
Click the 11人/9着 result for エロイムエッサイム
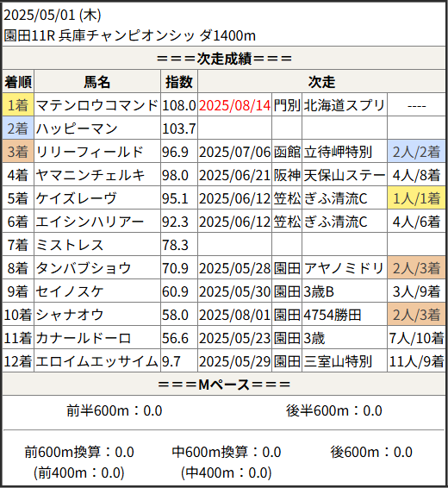[416, 361]
